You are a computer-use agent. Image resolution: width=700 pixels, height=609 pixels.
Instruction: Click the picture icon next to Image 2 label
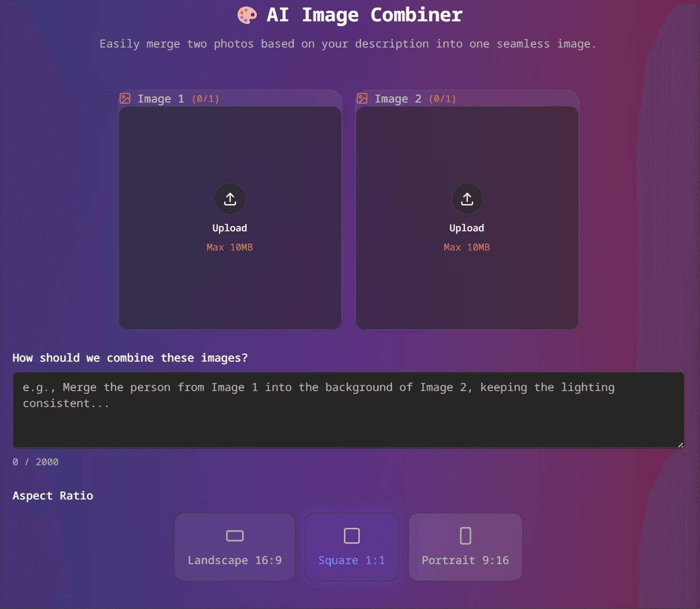362,98
